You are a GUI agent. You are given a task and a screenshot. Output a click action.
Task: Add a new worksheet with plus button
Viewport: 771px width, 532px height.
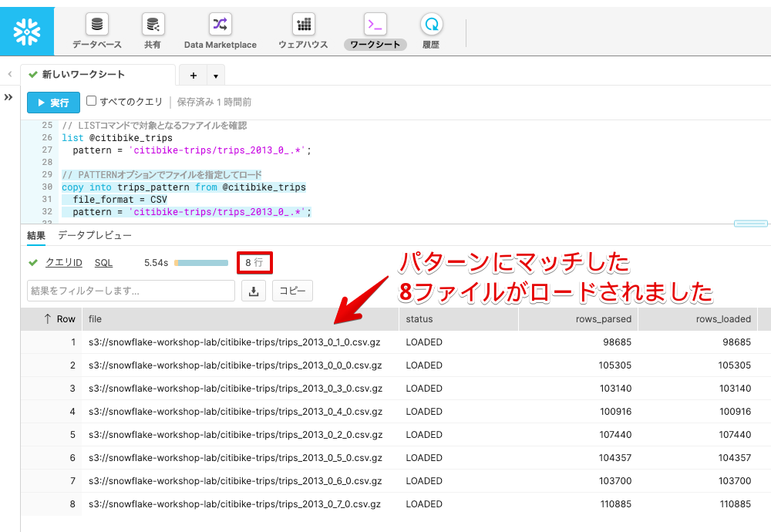pyautogui.click(x=194, y=76)
